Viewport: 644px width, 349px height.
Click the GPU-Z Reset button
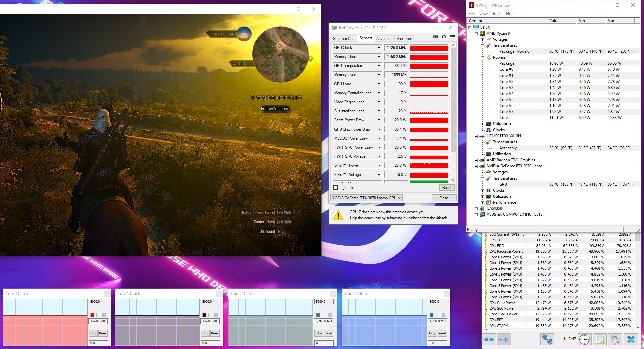[x=447, y=188]
